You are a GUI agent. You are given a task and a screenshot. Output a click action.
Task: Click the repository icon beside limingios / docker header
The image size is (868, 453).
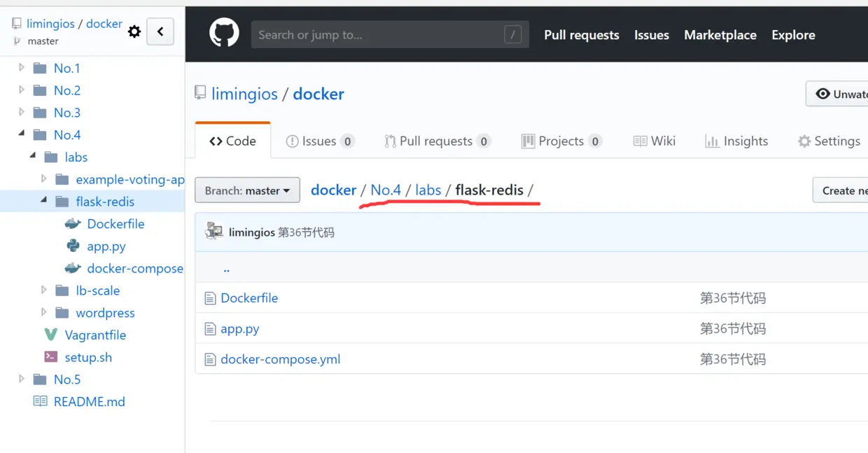[x=201, y=93]
